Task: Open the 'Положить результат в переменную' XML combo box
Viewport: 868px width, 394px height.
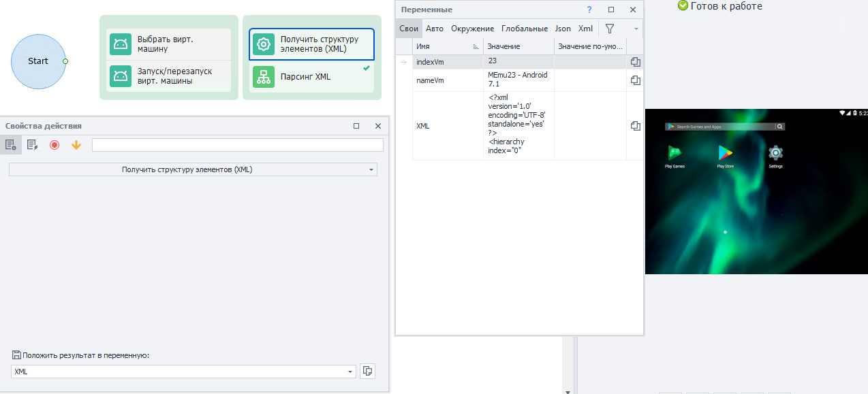Action: pos(184,372)
